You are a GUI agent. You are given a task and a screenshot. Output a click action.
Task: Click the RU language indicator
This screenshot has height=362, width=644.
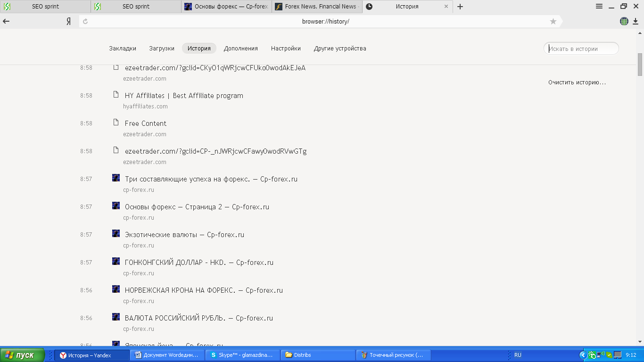point(518,355)
